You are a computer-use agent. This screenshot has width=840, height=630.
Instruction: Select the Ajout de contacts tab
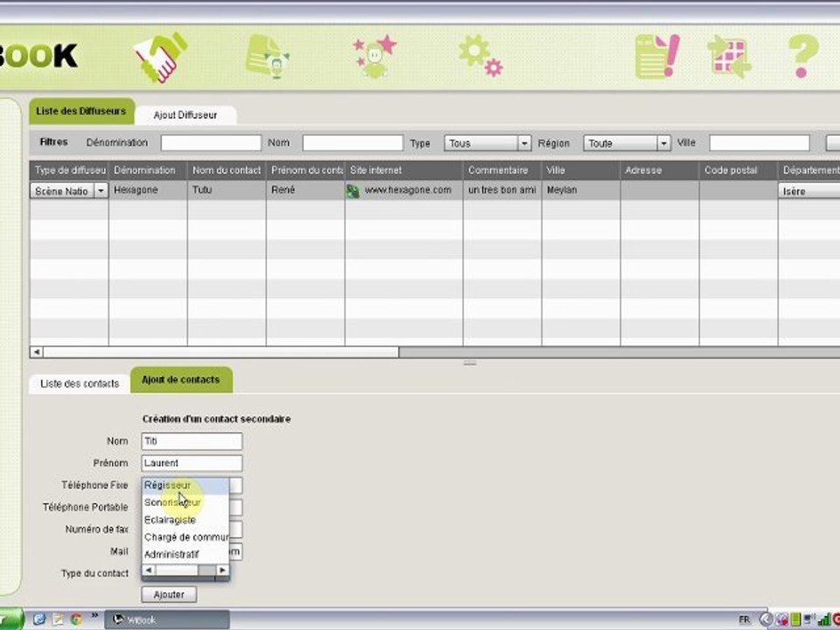181,380
